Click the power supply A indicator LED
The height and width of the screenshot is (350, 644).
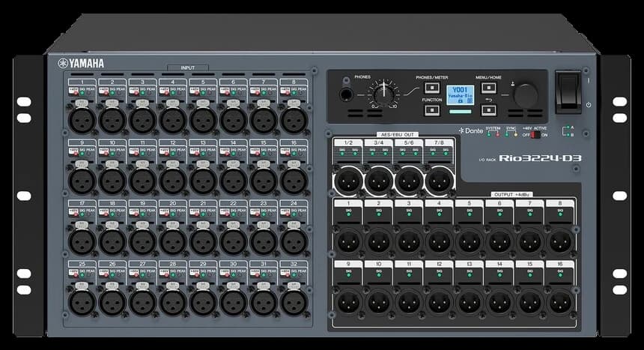pos(568,128)
